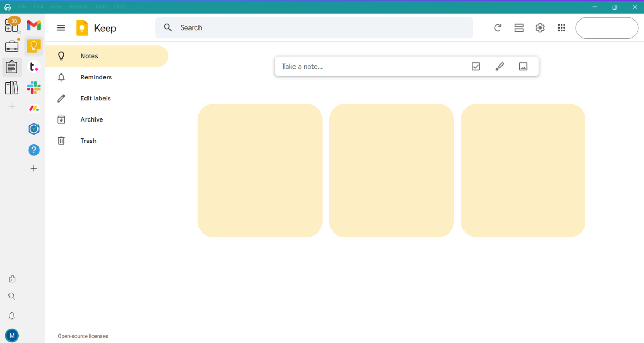Open Keep settings gear
Image resolution: width=644 pixels, height=343 pixels.
tap(539, 27)
